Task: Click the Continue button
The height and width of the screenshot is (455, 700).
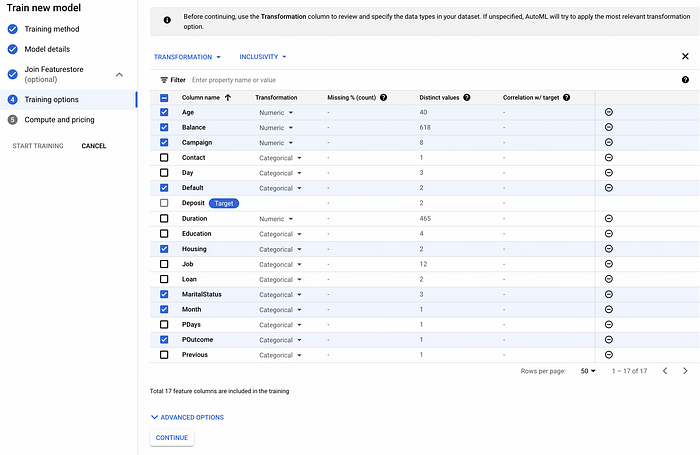Action: coord(172,438)
